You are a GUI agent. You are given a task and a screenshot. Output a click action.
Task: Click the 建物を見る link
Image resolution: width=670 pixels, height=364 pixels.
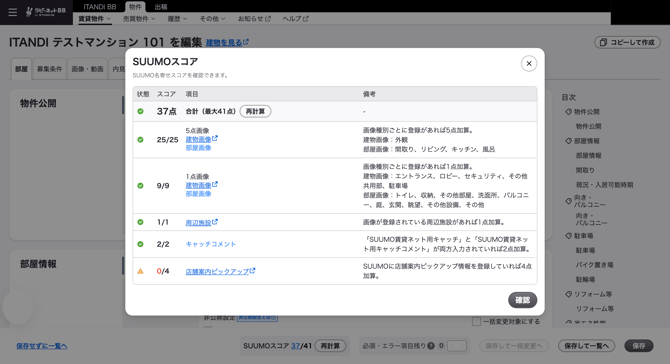click(x=224, y=43)
